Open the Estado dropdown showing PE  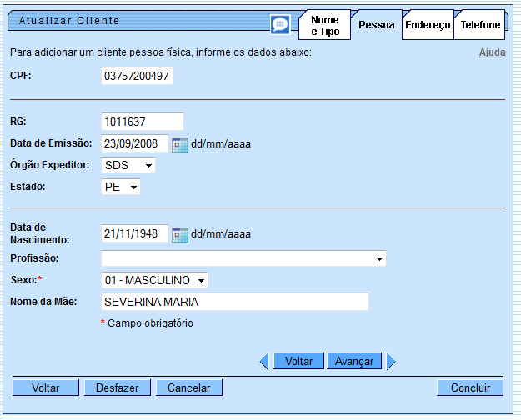coord(121,187)
